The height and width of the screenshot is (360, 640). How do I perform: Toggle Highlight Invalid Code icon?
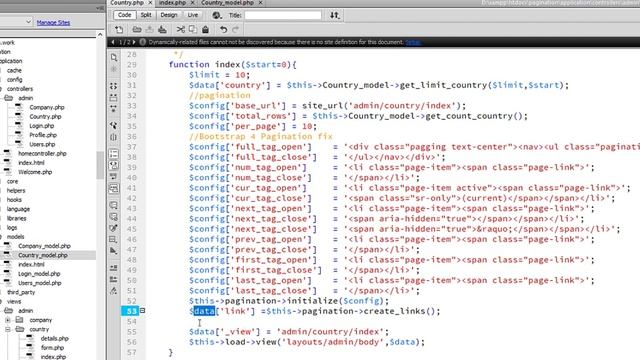point(113,165)
